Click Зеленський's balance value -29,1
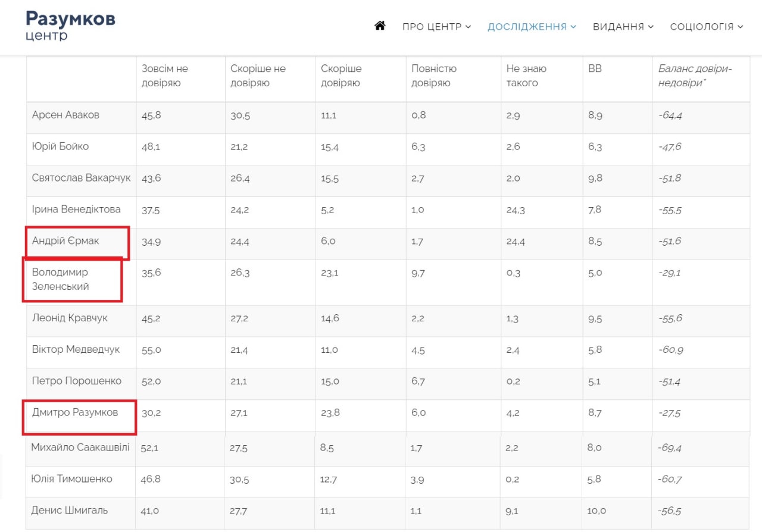 point(669,273)
